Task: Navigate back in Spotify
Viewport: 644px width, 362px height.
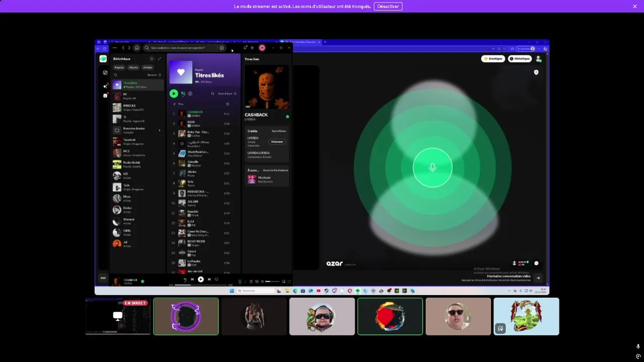Action: (123, 48)
